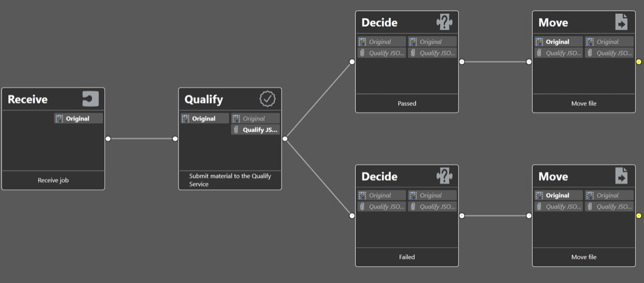The height and width of the screenshot is (283, 644).
Task: Click the puzzle question icon on Failed Decide node
Action: pos(444,176)
